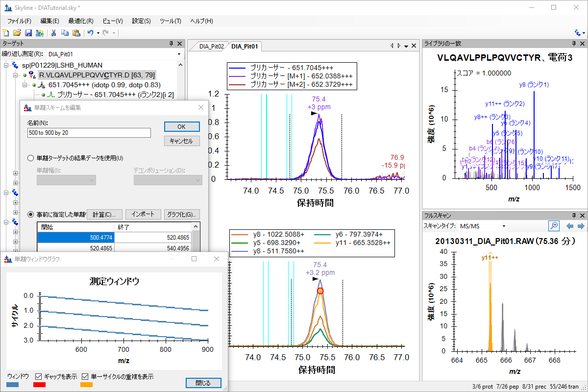Click the orange overlap color swatch
Screen dimensions: 588x392
(86, 385)
